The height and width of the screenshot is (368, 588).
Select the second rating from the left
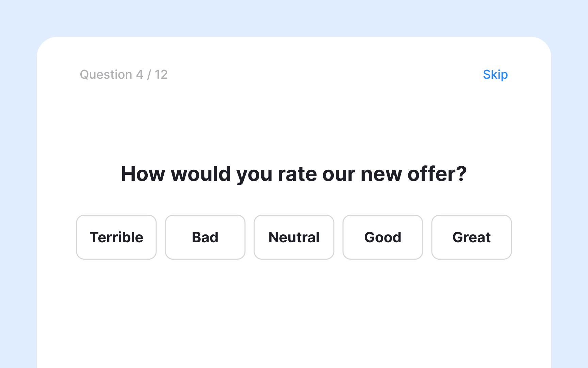point(205,237)
